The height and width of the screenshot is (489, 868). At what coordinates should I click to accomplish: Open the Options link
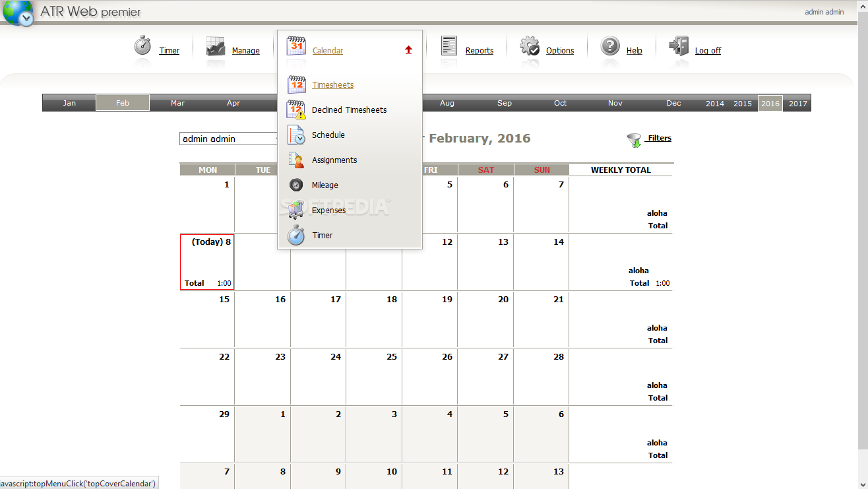click(560, 51)
